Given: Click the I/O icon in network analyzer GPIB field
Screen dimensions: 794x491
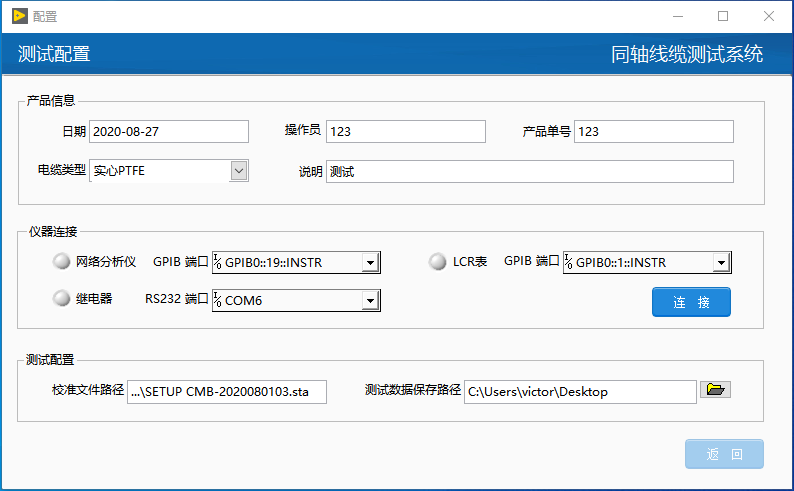Looking at the screenshot, I should pyautogui.click(x=218, y=263).
